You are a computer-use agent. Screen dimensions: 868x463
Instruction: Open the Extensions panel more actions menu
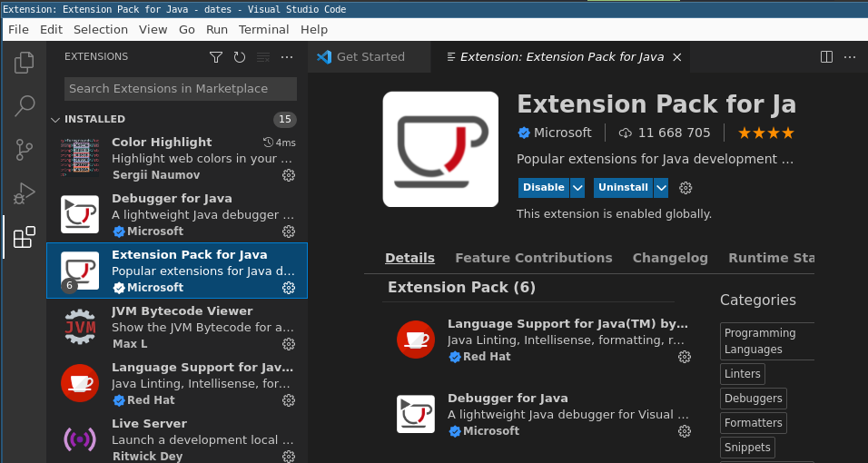click(x=287, y=57)
